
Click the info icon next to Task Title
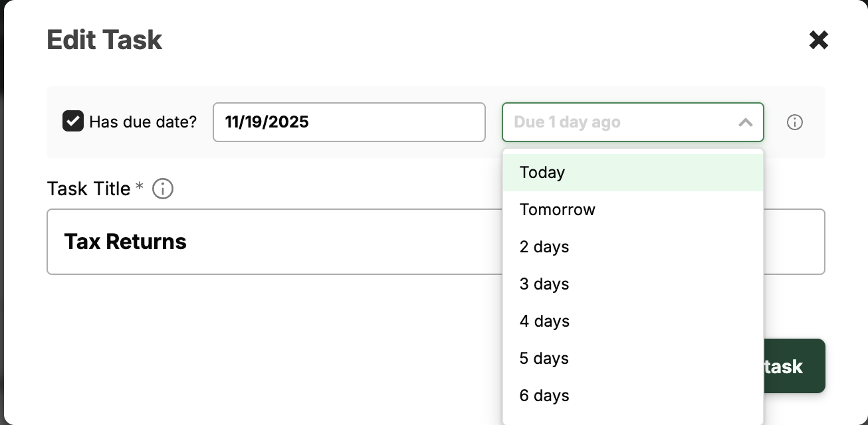(x=163, y=189)
